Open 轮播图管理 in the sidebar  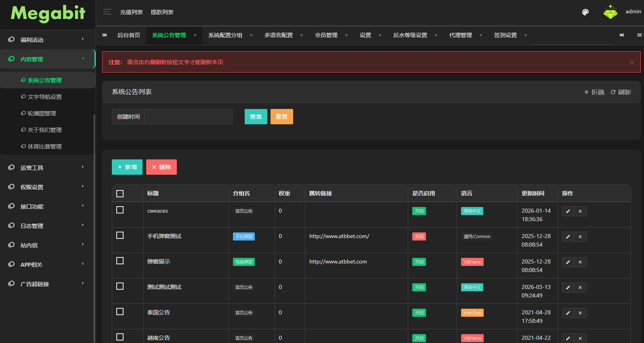click(42, 113)
